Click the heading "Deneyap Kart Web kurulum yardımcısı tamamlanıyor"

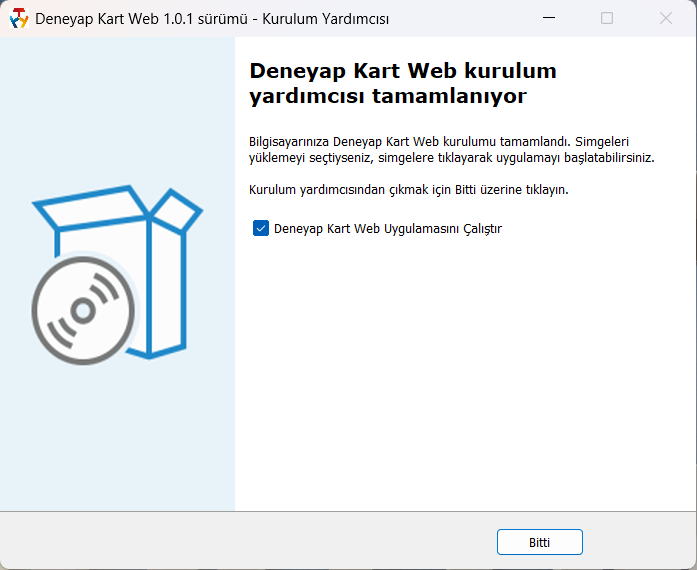pos(403,83)
